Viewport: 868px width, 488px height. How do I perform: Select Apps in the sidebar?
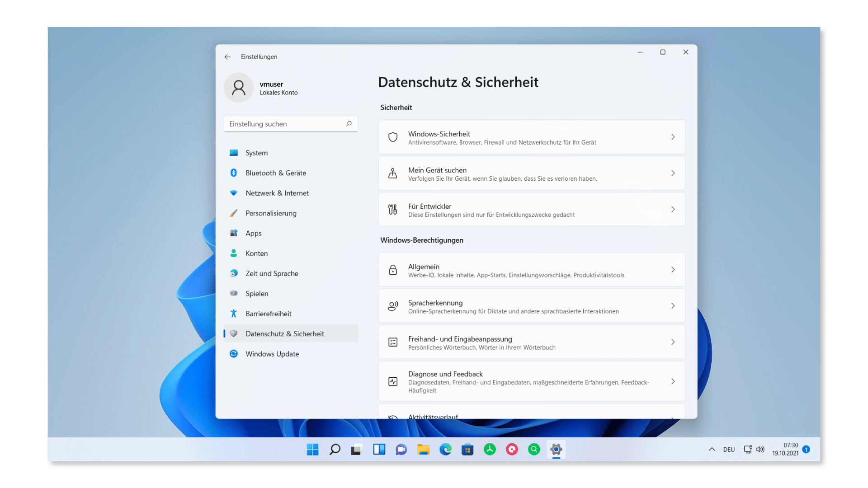point(291,233)
